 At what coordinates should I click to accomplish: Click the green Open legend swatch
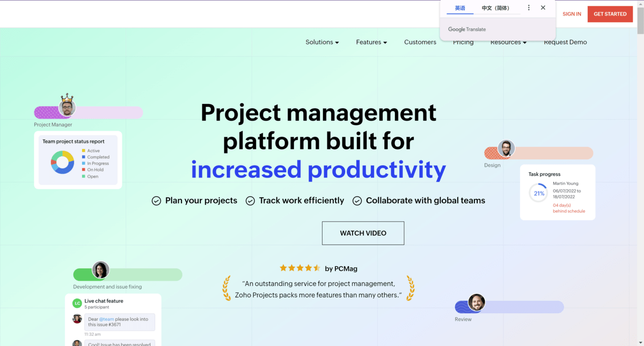pos(84,176)
